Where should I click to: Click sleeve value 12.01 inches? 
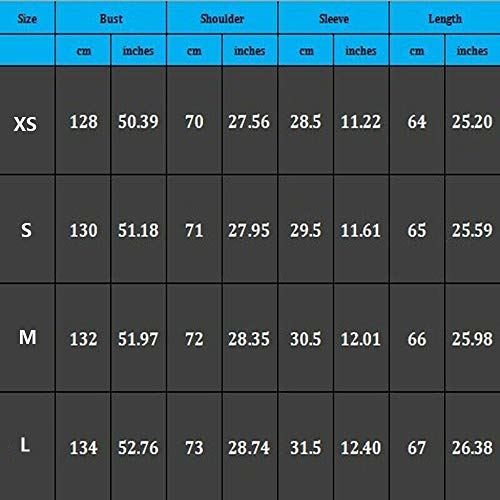(361, 339)
